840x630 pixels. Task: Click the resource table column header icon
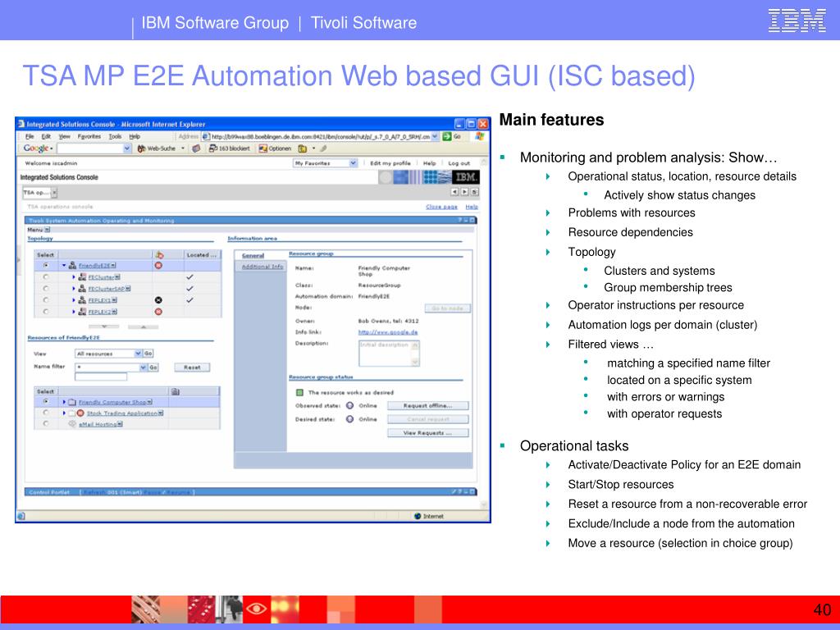pyautogui.click(x=176, y=391)
